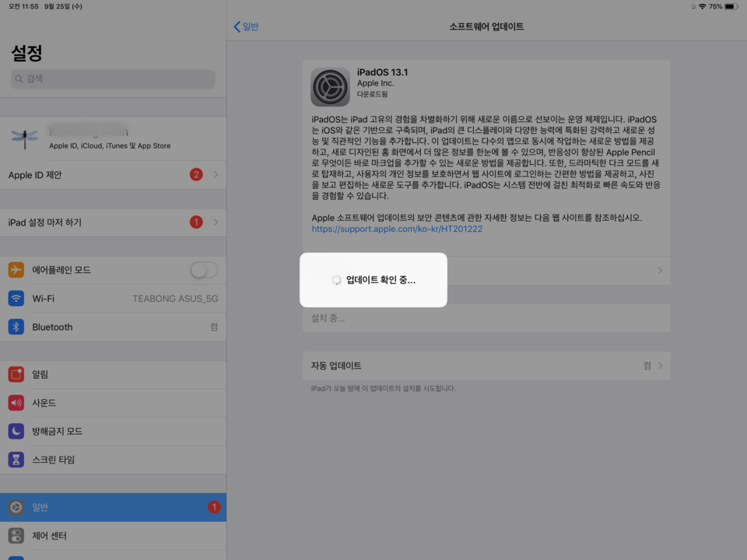The width and height of the screenshot is (747, 560).
Task: Tap the 스크린 타임 hourglass icon
Action: 16,460
